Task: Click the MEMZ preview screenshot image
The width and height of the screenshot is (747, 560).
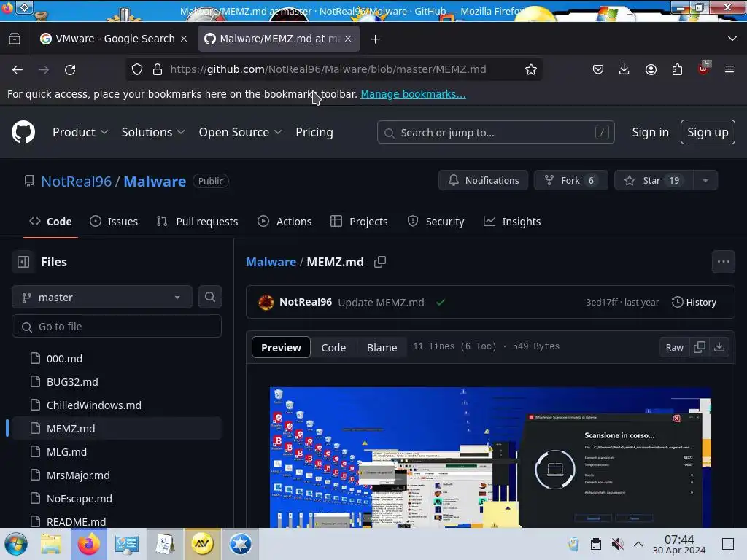Action: pyautogui.click(x=490, y=457)
